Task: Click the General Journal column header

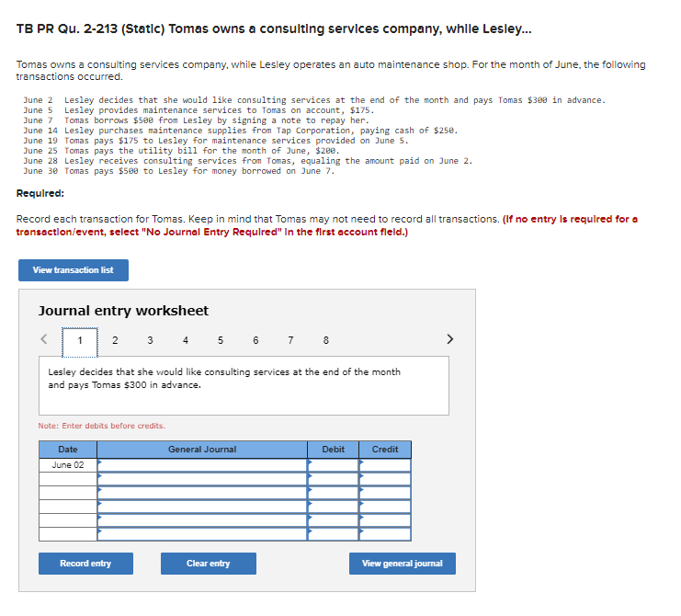Action: pos(202,450)
